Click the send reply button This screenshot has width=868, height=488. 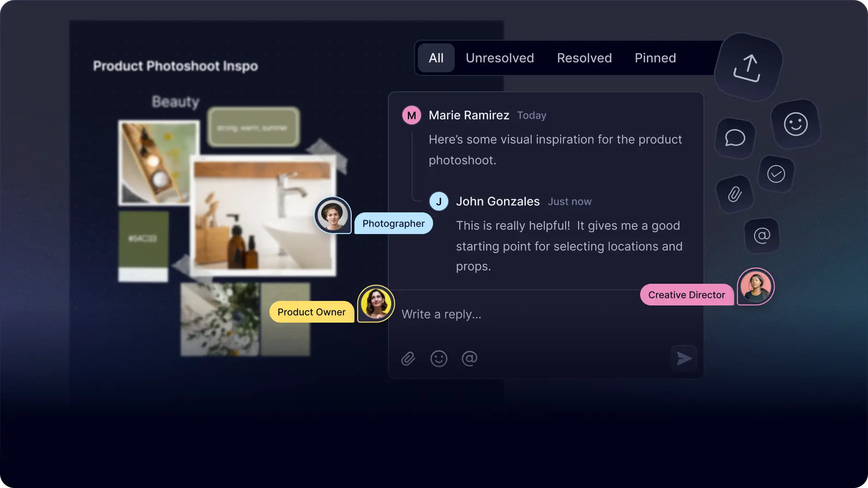click(683, 358)
